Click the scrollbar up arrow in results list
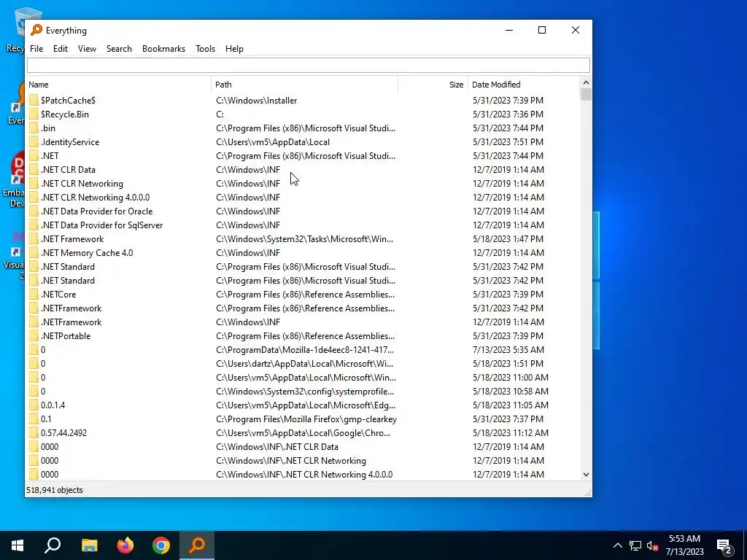The image size is (747, 560). (586, 83)
